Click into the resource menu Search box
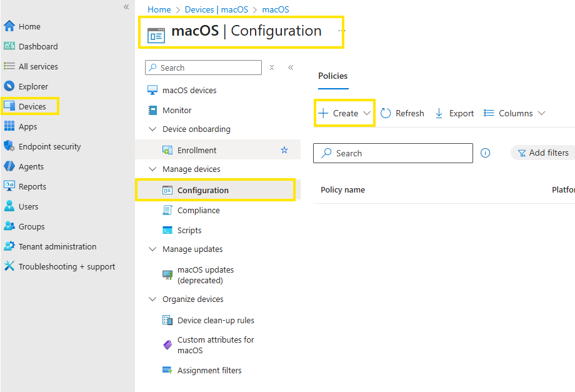This screenshot has height=392, width=575. tap(203, 68)
